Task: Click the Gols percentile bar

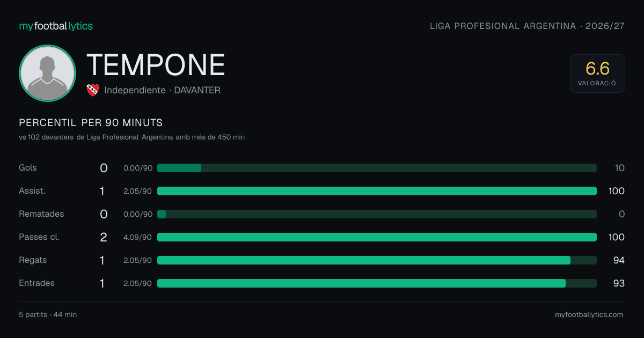Action: coord(377,168)
